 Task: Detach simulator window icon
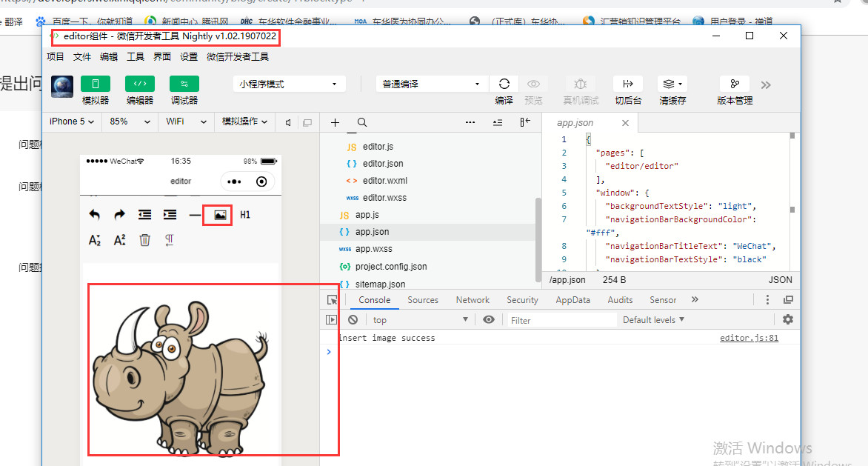pyautogui.click(x=307, y=122)
